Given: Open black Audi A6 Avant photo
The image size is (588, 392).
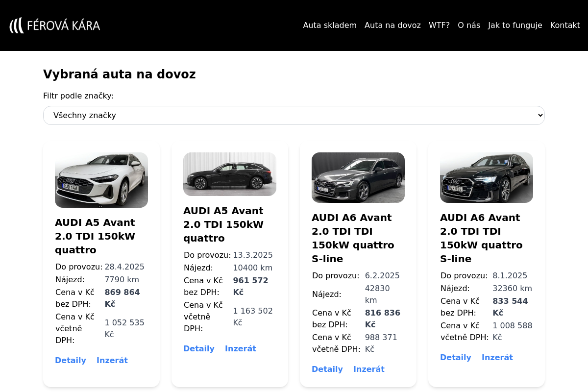Looking at the screenshot, I should pos(487,177).
